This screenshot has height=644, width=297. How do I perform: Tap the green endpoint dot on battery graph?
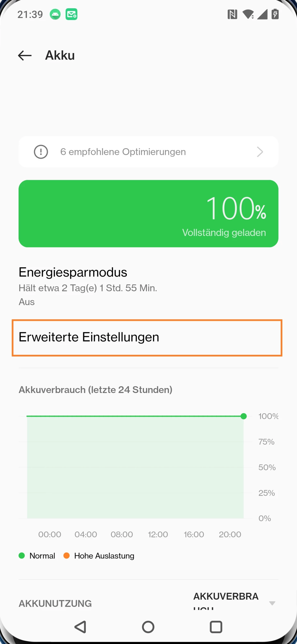[244, 416]
